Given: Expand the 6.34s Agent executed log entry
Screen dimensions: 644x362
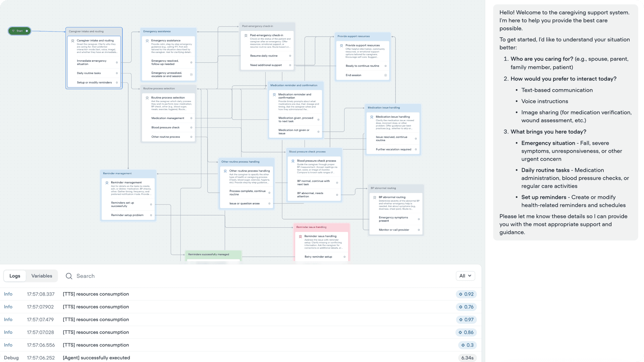Looking at the screenshot, I should pos(96,358).
